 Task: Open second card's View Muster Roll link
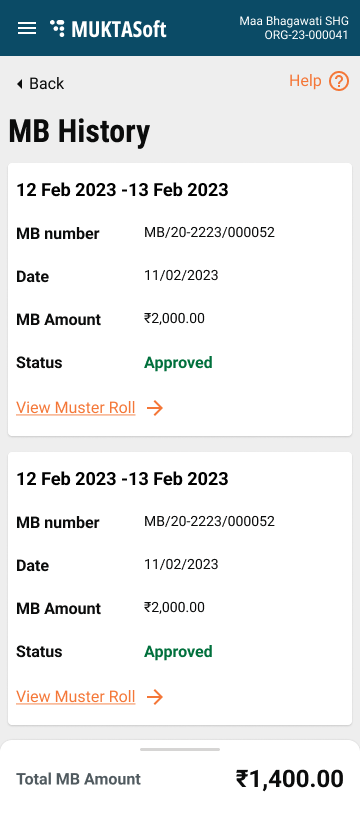[76, 697]
